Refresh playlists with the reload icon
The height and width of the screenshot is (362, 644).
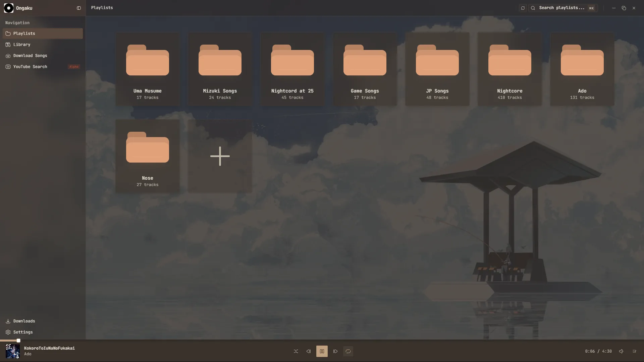tap(523, 8)
